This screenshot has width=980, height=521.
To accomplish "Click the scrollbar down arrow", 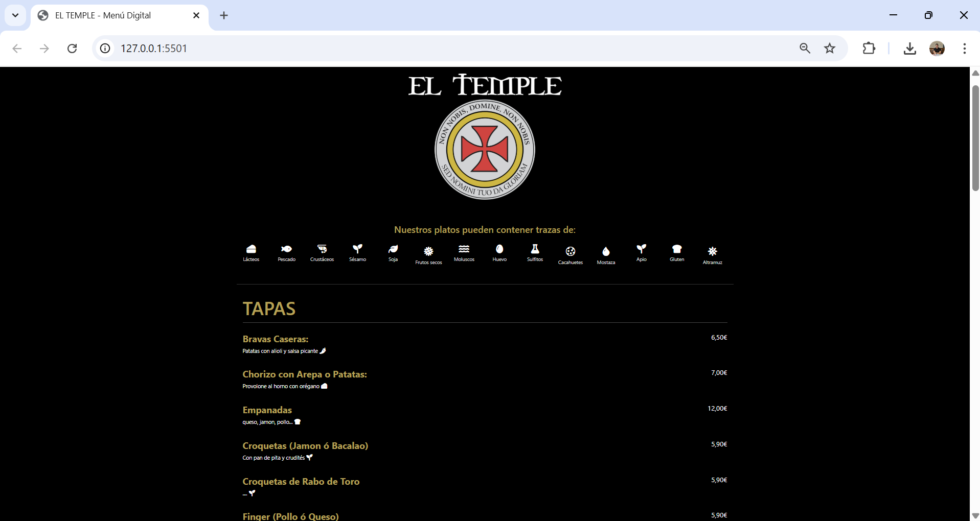I will [x=975, y=516].
